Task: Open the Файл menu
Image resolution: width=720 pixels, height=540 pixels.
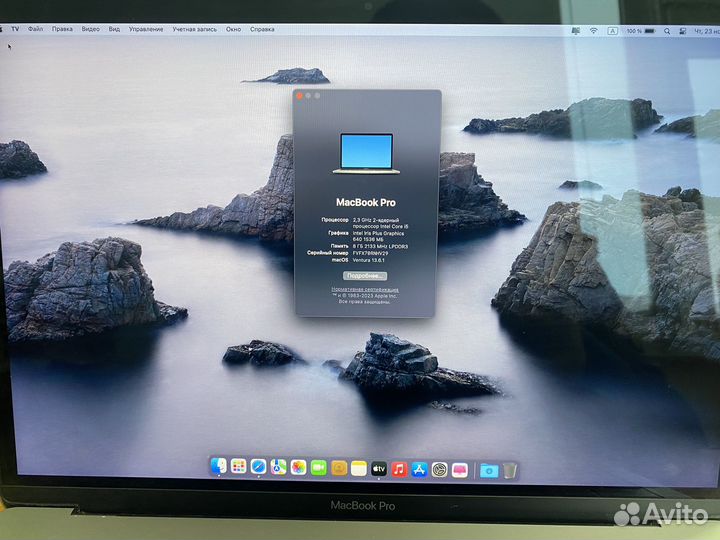Action: pos(35,29)
